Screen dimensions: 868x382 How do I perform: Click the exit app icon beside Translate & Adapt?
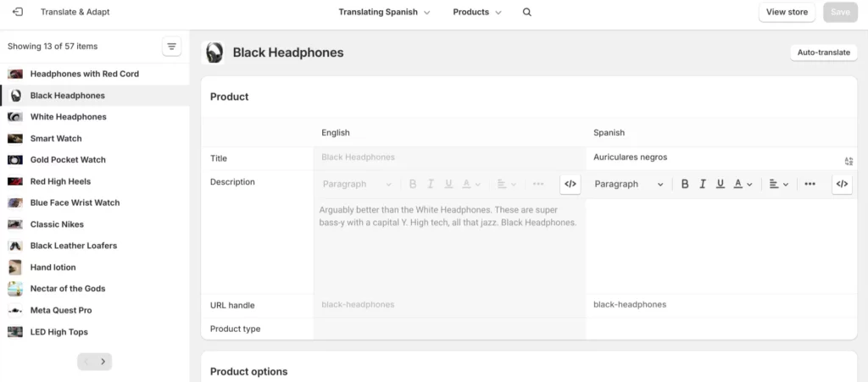[x=18, y=12]
